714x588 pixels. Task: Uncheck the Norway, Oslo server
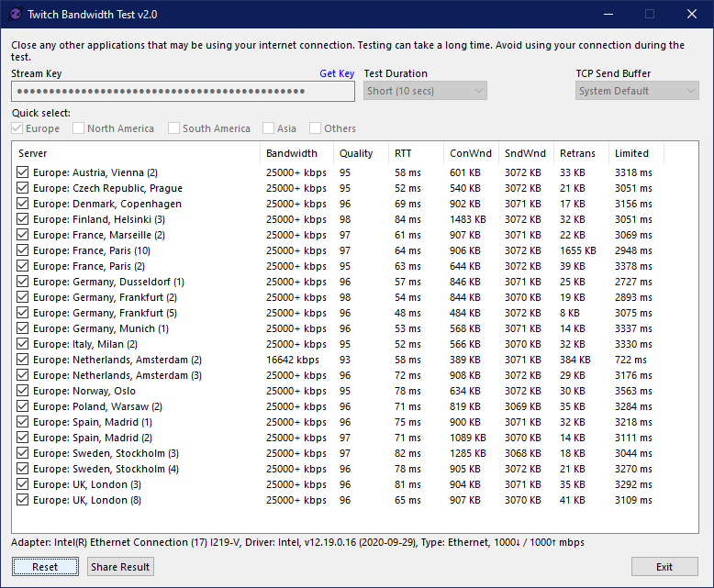[22, 391]
